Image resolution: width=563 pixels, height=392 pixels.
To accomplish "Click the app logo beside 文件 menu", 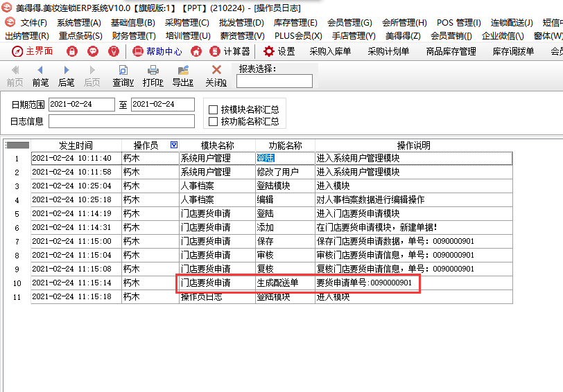I will click(x=10, y=22).
